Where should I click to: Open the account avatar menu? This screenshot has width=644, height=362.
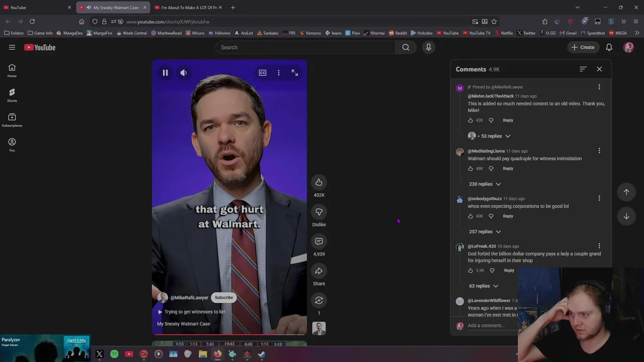(x=628, y=47)
